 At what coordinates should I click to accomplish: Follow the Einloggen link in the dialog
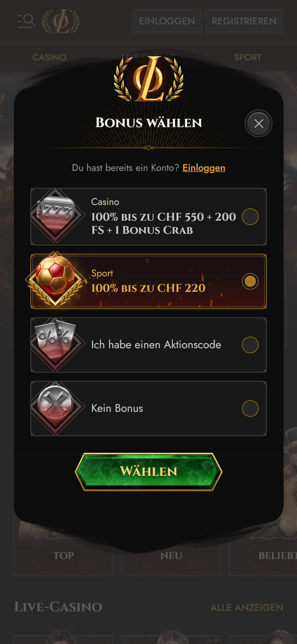pos(204,168)
